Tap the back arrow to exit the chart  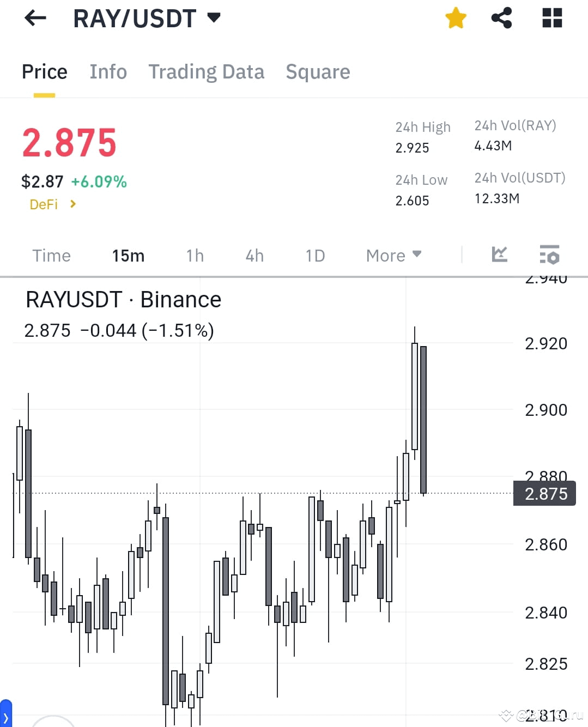(35, 18)
